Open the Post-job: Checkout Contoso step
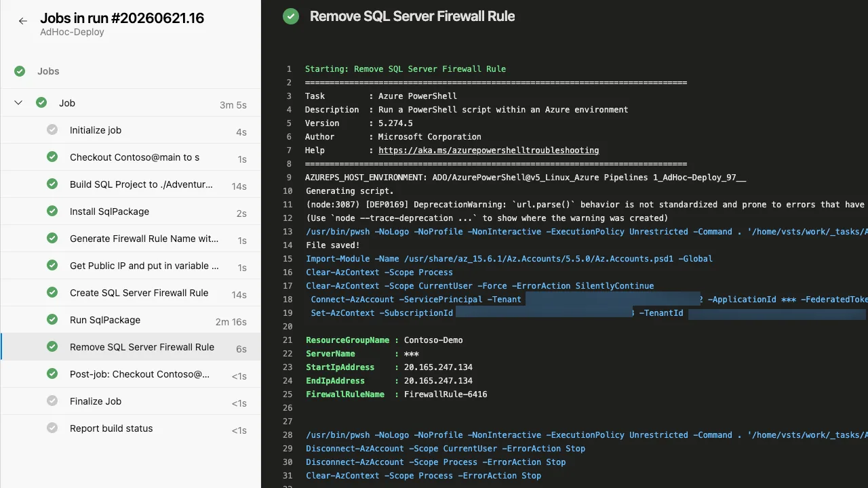868x488 pixels. (130, 374)
